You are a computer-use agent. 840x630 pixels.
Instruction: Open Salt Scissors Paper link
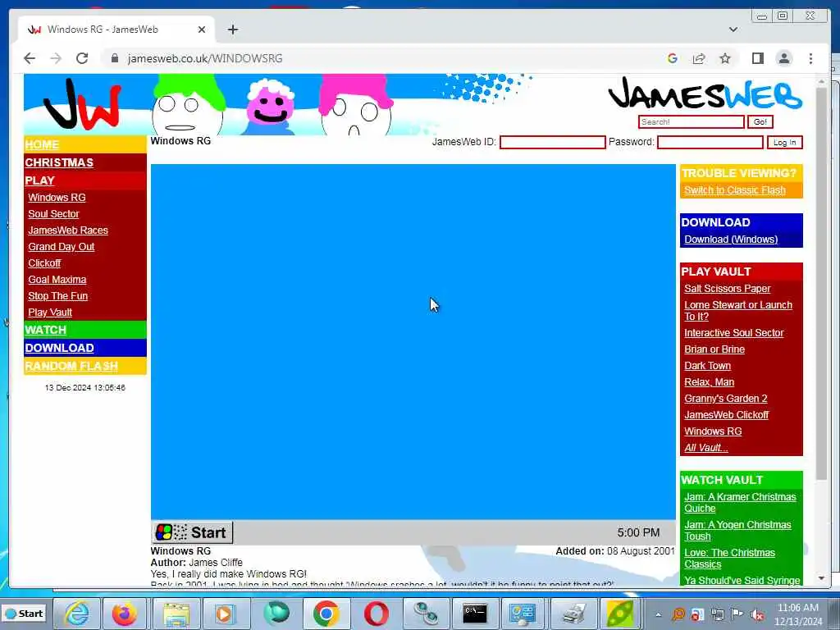[x=727, y=288]
